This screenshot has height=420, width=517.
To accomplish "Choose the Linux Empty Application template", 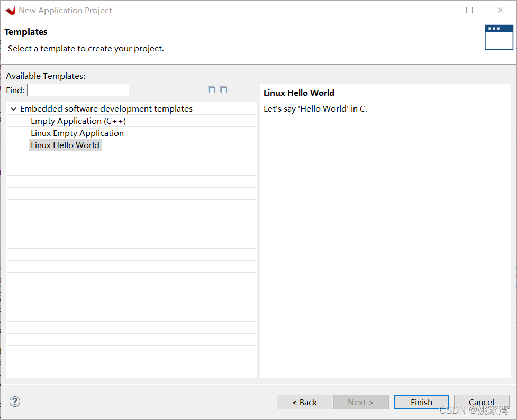I will pyautogui.click(x=77, y=133).
